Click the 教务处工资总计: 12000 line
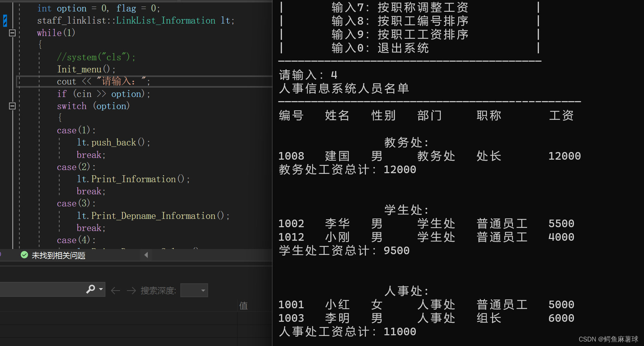644x346 pixels. pyautogui.click(x=347, y=169)
